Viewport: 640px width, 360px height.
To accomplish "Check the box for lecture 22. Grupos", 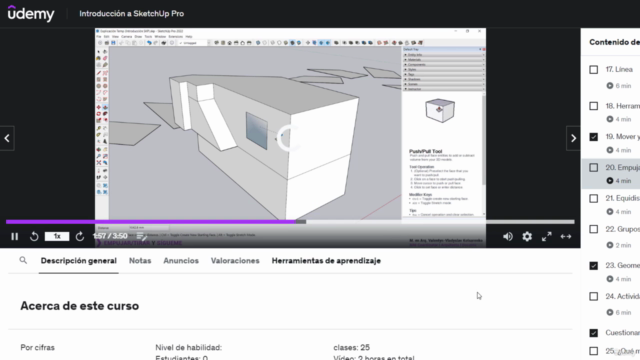I will (x=594, y=229).
